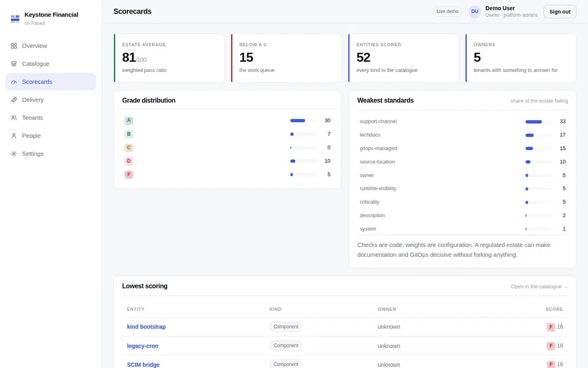Click the grade B badge

tap(128, 134)
